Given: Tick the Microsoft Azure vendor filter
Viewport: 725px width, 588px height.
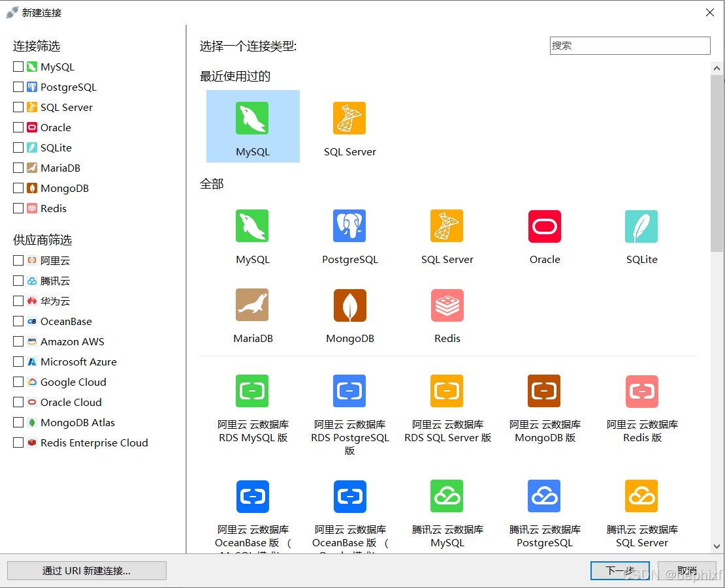Looking at the screenshot, I should tap(18, 362).
